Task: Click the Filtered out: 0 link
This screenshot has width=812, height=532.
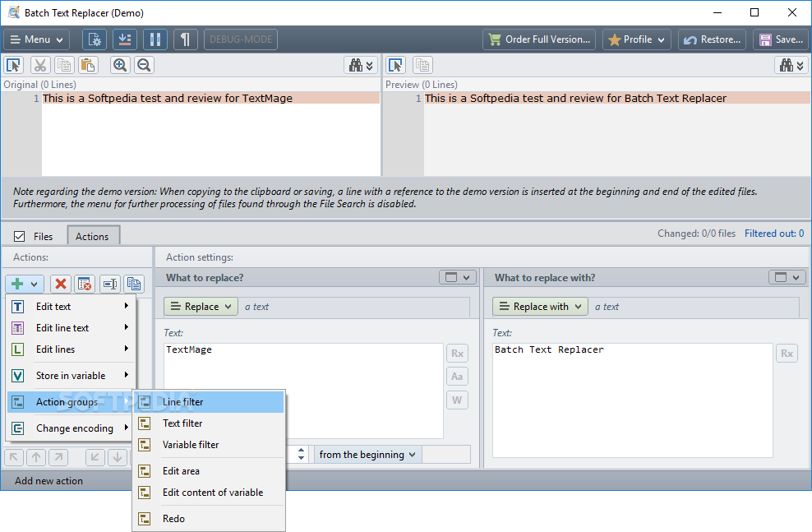Action: pyautogui.click(x=774, y=234)
